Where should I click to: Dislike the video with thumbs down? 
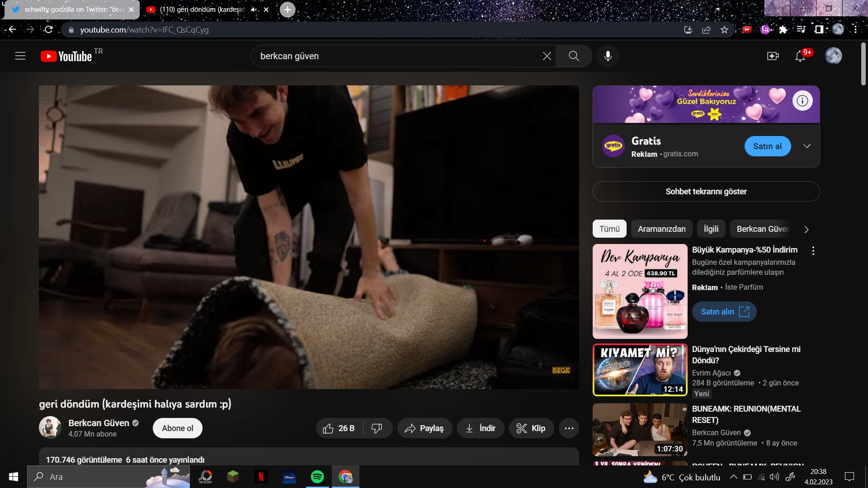pos(377,428)
